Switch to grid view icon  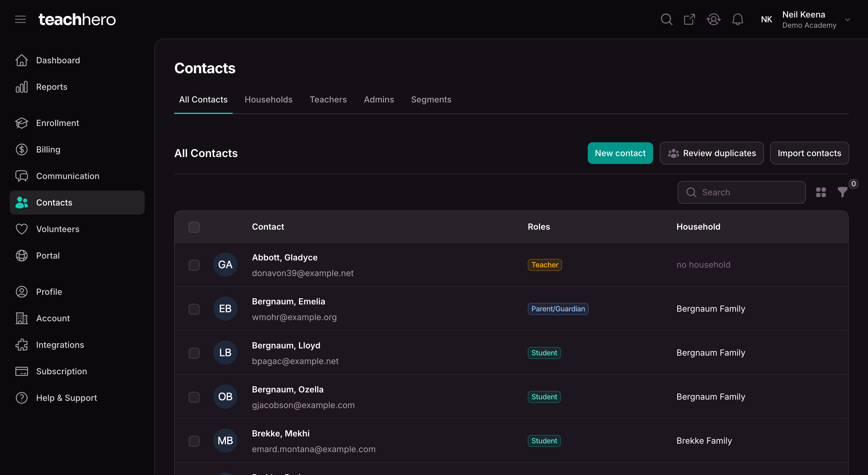[x=821, y=192]
